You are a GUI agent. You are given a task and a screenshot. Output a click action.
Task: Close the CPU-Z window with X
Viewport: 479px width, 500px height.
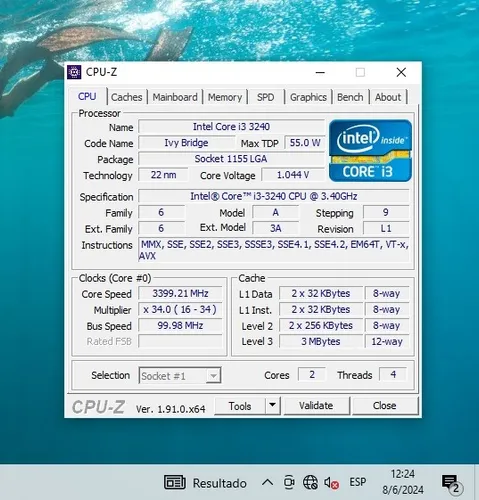(x=401, y=72)
